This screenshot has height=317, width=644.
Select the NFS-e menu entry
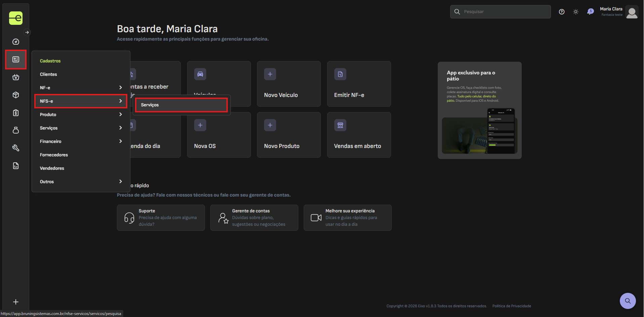[x=81, y=101]
